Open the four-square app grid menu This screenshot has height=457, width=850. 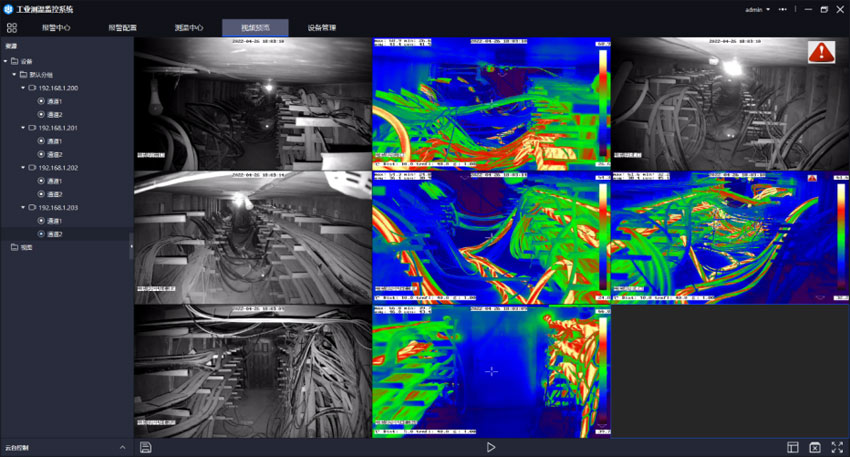coord(12,27)
